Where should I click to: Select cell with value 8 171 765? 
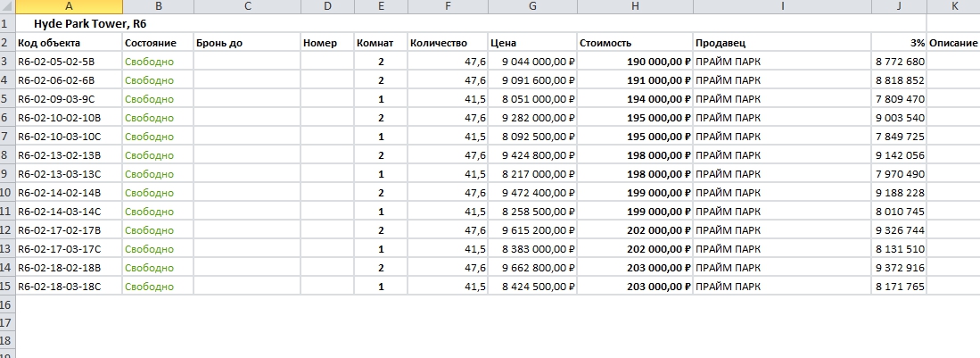(900, 287)
